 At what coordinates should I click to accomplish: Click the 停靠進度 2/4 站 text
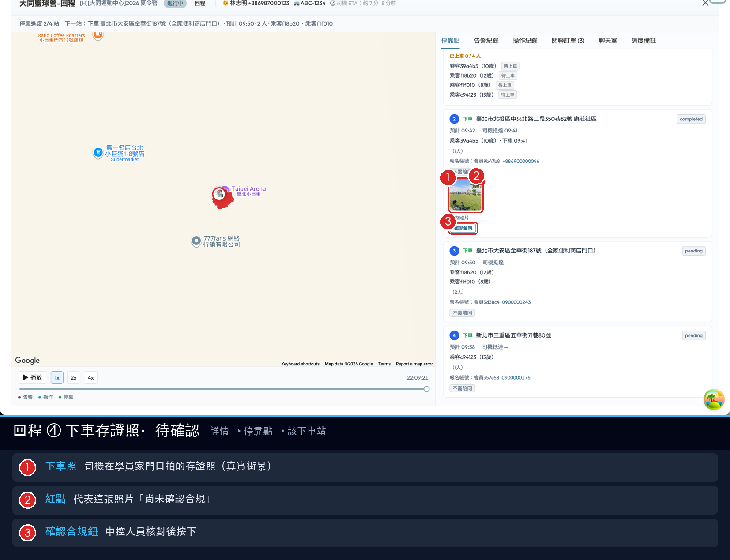[x=39, y=24]
